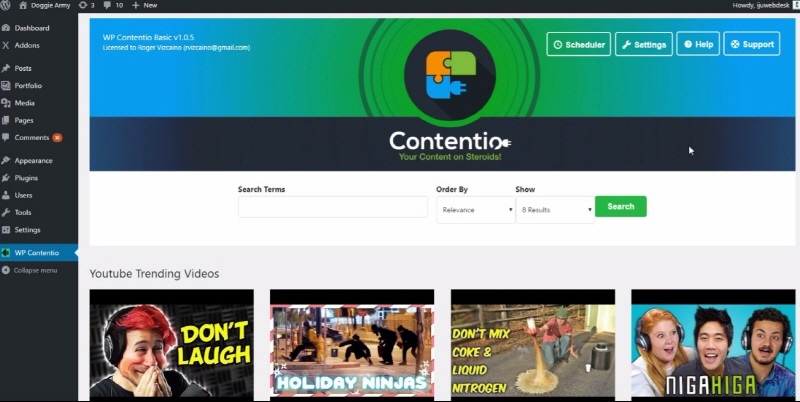The image size is (800, 402).
Task: Click the wrench icon on Settings button
Action: click(627, 45)
